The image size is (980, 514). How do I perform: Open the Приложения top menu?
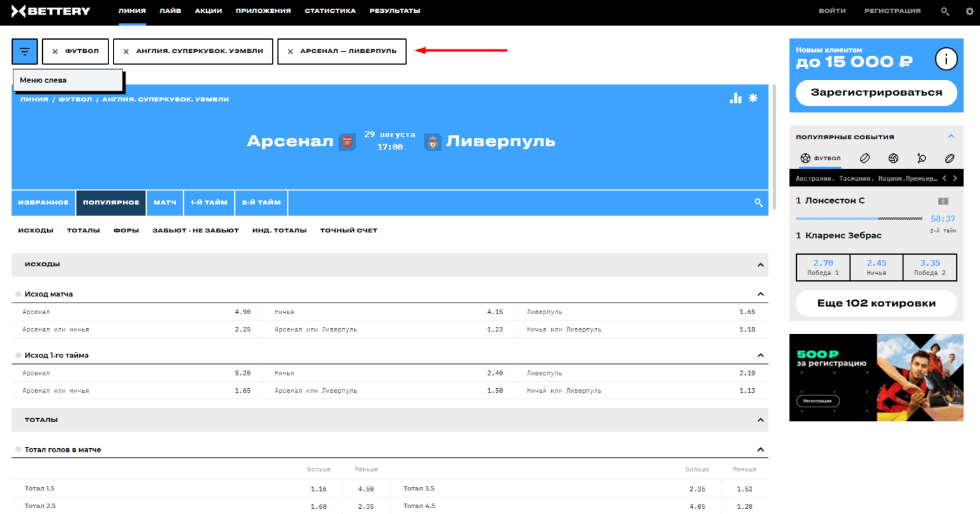(264, 11)
